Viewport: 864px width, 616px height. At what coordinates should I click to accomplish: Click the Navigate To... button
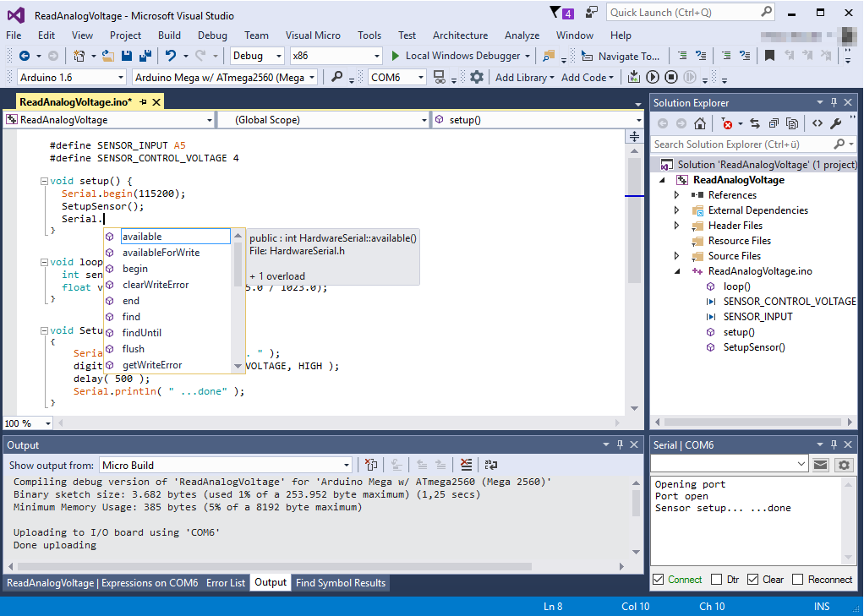point(621,56)
